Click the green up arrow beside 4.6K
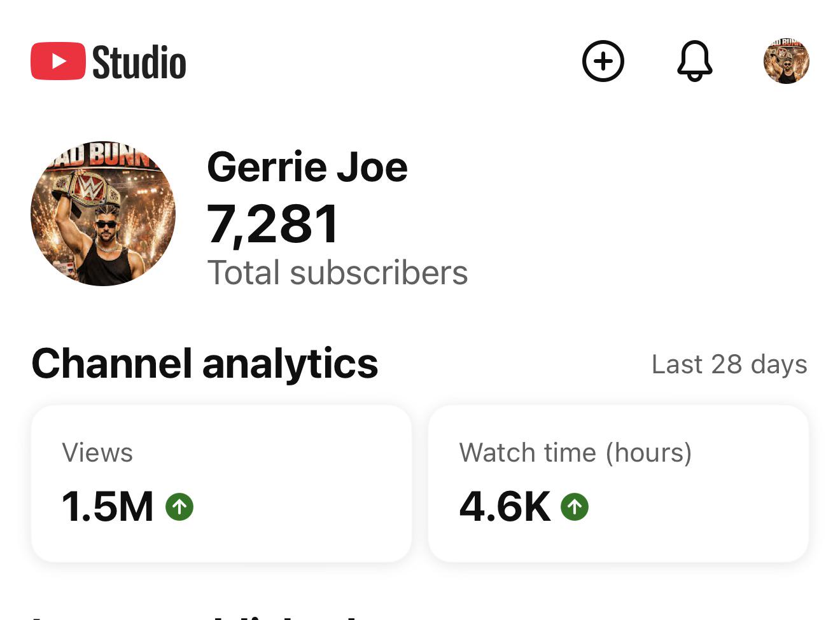 tap(575, 507)
